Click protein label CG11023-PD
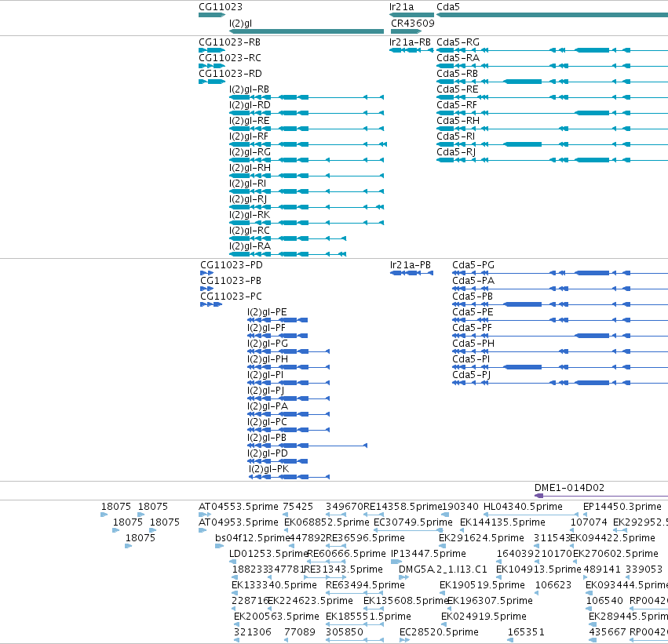The height and width of the screenshot is (644, 668). (x=232, y=265)
